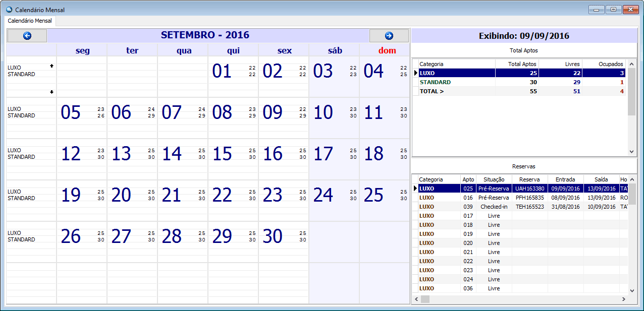
Task: Click the Calendário Mensal app icon in the title bar
Action: pos(9,10)
